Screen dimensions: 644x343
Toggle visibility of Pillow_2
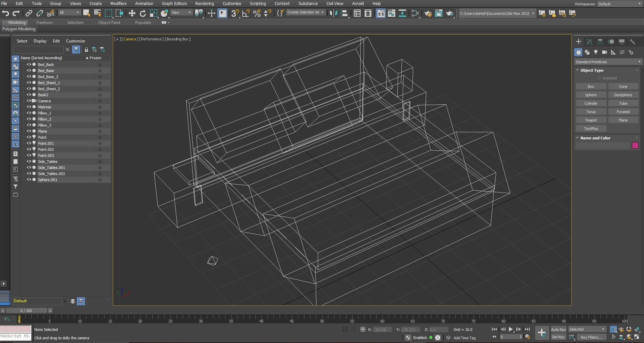coord(29,119)
